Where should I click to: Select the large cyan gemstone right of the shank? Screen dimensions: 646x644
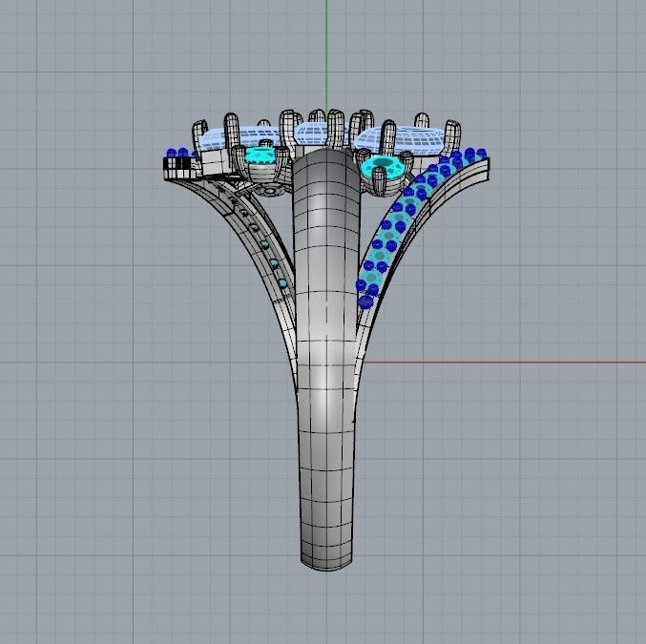pos(383,167)
